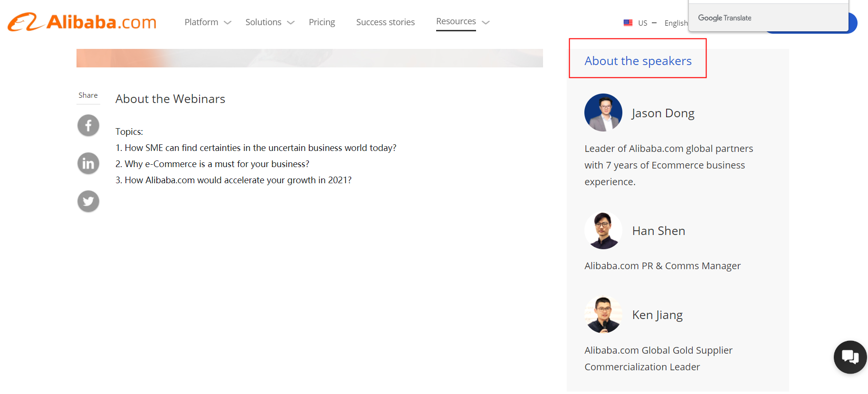The height and width of the screenshot is (394, 868).
Task: Select the speaker name Ken Jiang
Action: tap(658, 315)
